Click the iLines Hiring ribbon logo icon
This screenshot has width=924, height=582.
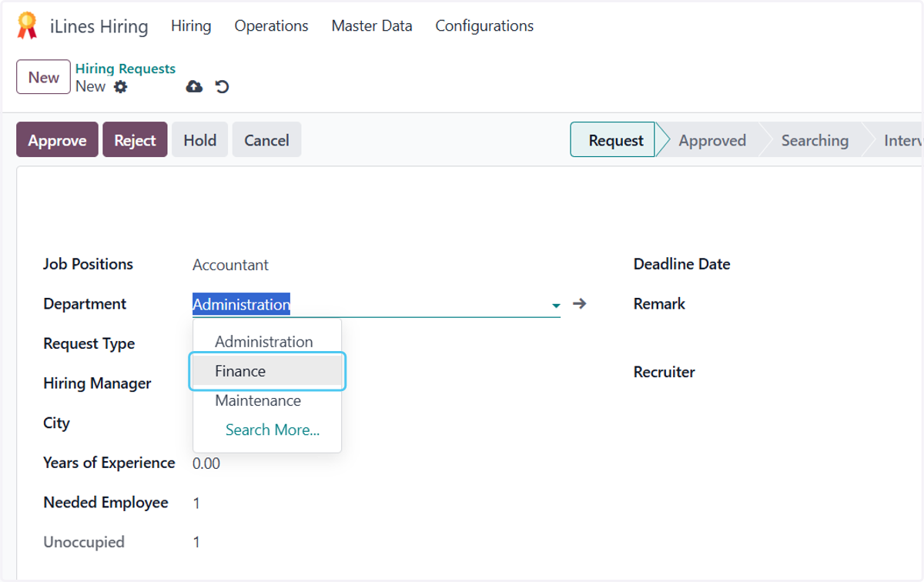(27, 25)
